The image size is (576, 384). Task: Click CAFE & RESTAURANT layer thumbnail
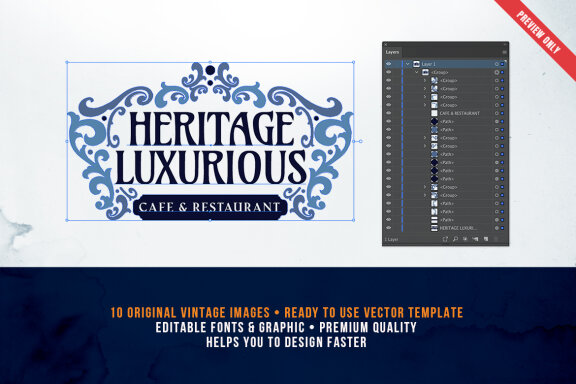click(x=434, y=113)
